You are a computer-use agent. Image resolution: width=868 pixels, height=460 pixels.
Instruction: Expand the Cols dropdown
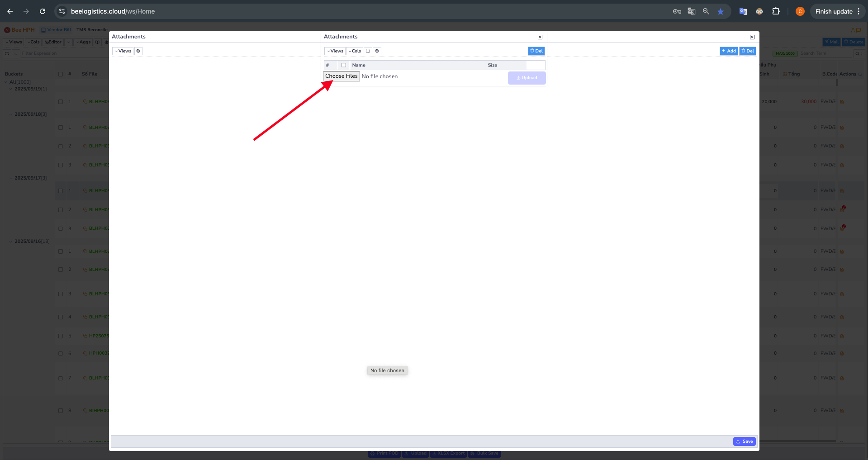pos(355,51)
